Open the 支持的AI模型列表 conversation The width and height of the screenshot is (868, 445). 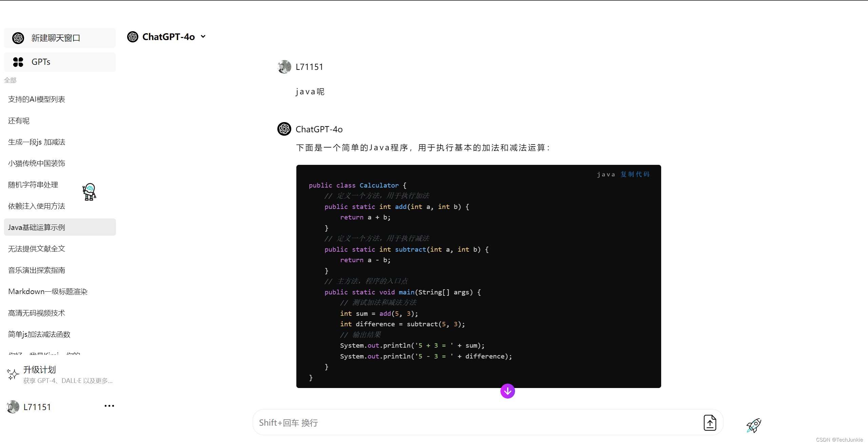click(37, 99)
